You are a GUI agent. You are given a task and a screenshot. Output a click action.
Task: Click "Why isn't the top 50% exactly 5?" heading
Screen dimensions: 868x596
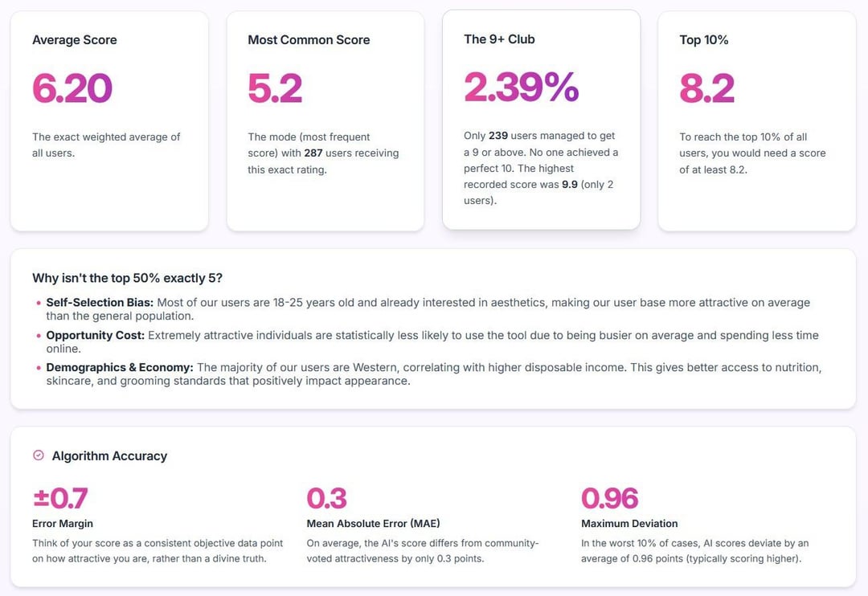pyautogui.click(x=127, y=278)
